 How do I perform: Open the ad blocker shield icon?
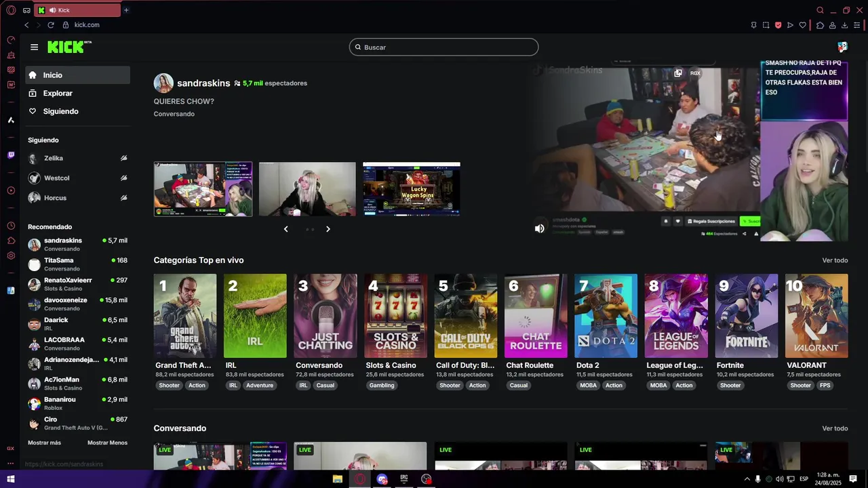tap(778, 25)
